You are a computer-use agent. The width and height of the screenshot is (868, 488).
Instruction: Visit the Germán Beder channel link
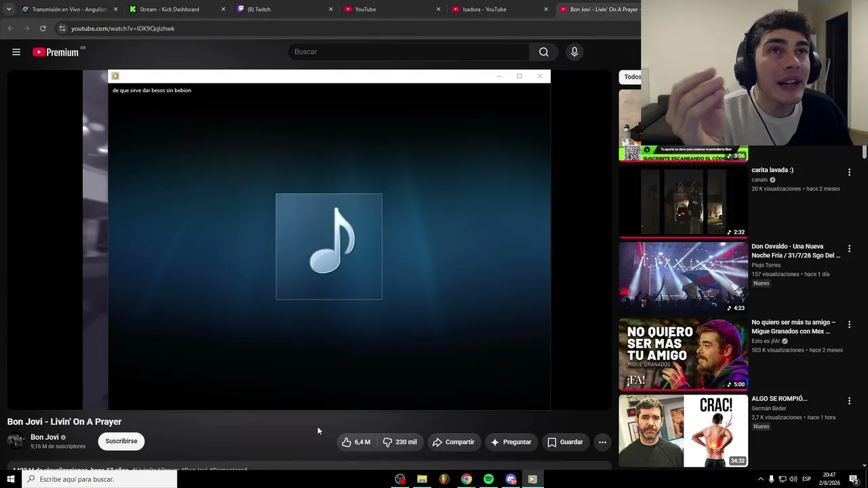pos(769,409)
